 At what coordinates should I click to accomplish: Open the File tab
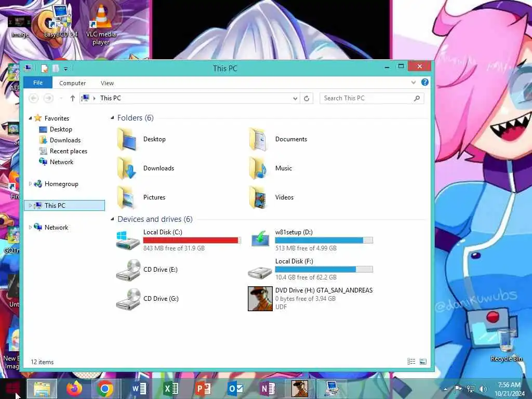pos(38,83)
